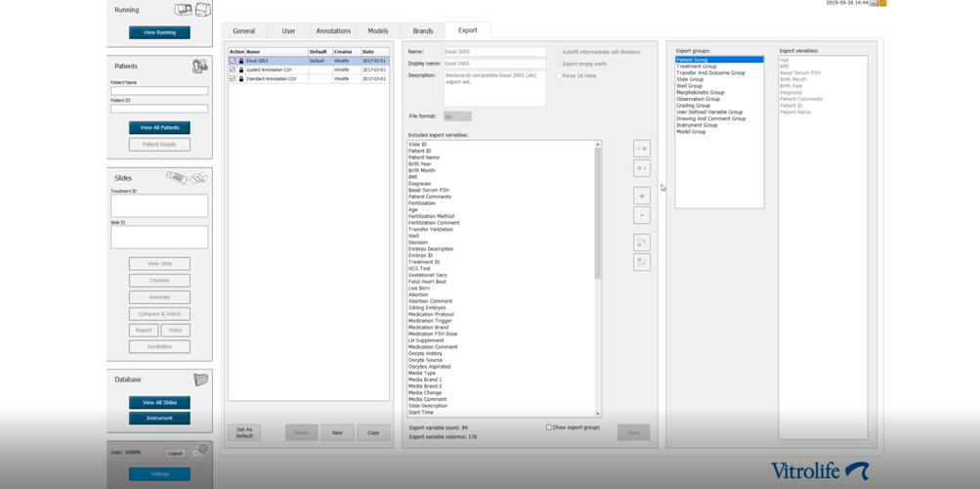Click the Patients panel people icon
This screenshot has width=980, height=489.
[x=199, y=67]
